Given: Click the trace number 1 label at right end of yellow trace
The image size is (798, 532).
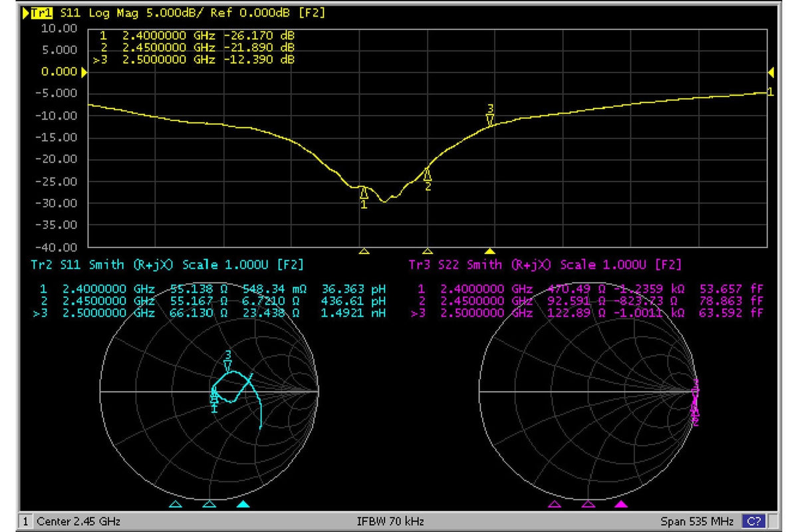Looking at the screenshot, I should click(x=771, y=92).
